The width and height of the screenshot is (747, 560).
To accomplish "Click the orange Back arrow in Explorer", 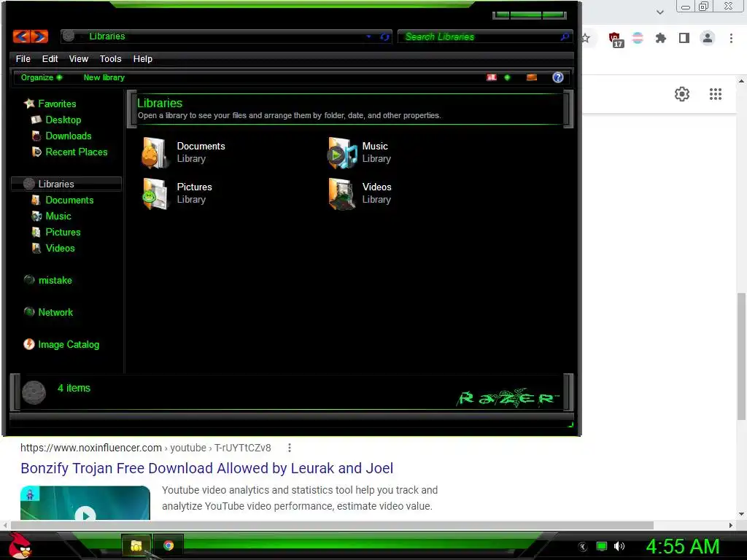I will (x=21, y=36).
